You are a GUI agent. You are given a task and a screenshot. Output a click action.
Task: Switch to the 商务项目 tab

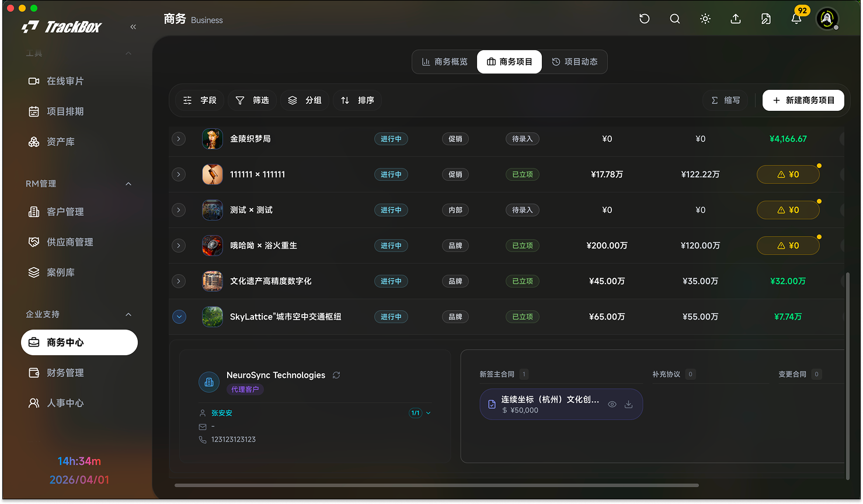(510, 62)
